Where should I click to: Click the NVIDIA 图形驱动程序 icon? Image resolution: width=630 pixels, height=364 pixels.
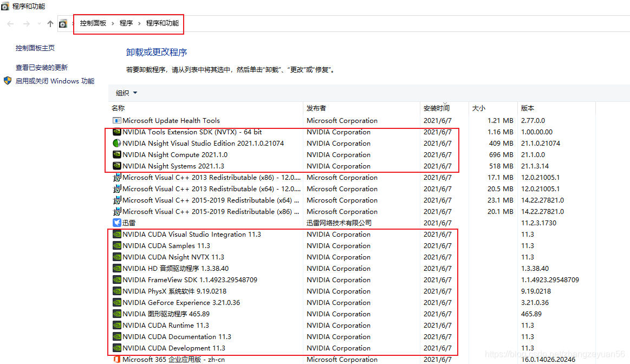[117, 314]
